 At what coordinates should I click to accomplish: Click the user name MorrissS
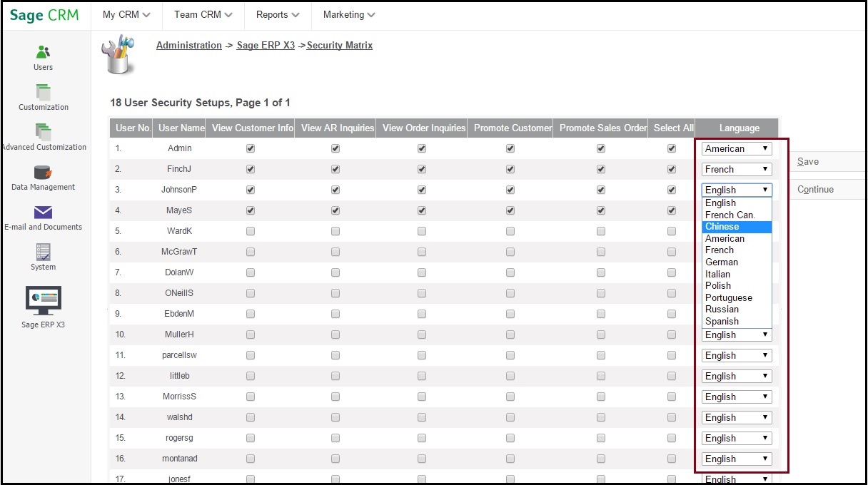coord(179,397)
